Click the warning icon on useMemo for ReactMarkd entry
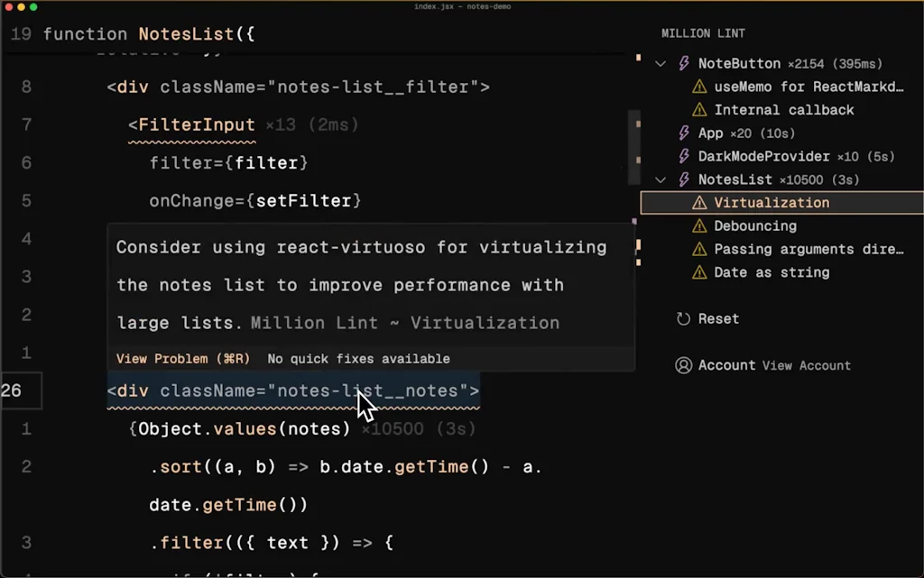This screenshot has width=924, height=578. coord(701,87)
